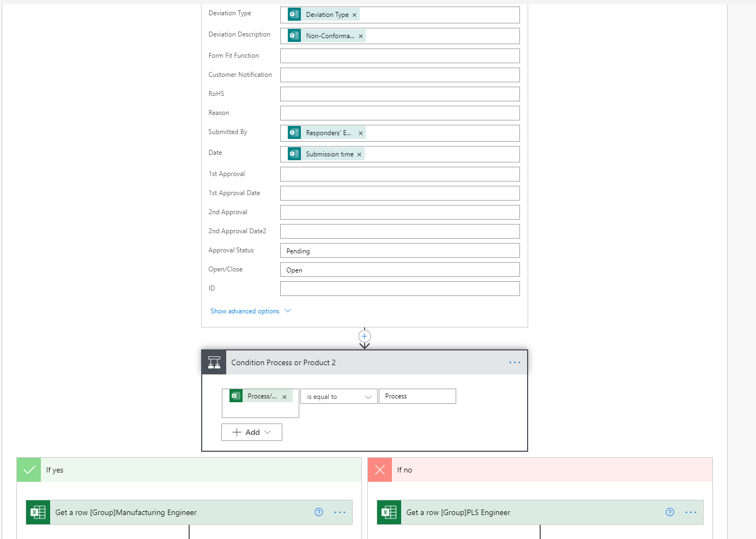Insert a new step via the plus circle
The width and height of the screenshot is (756, 539).
pos(365,336)
